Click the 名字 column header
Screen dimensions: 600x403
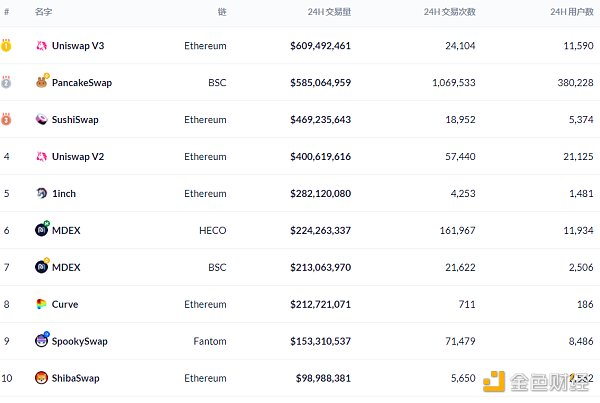[x=43, y=12]
